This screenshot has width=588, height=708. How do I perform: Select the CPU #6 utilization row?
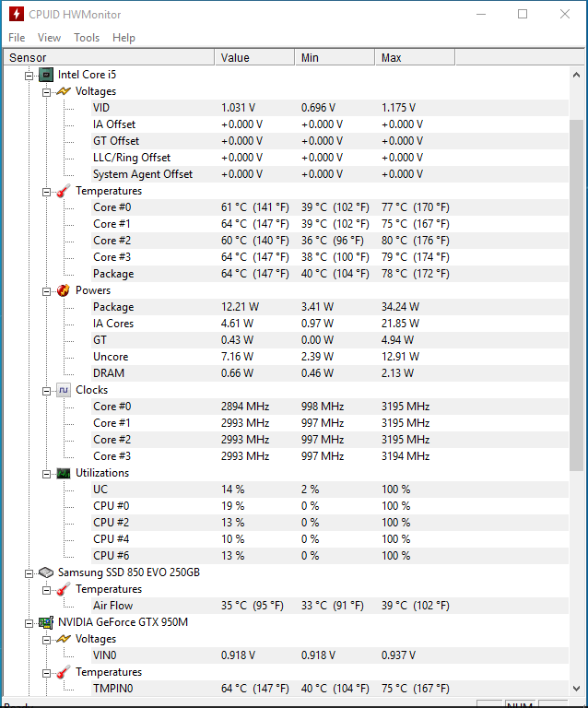point(329,556)
